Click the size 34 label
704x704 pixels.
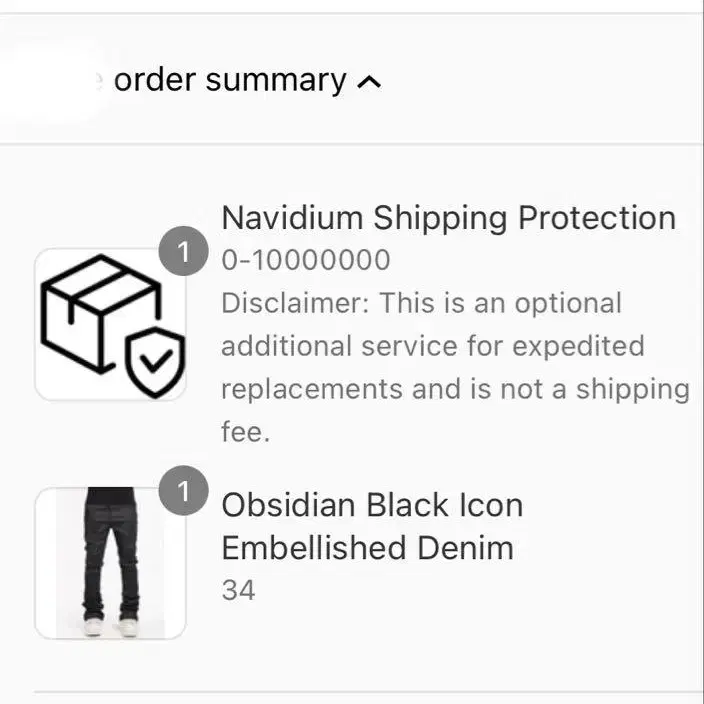238,590
